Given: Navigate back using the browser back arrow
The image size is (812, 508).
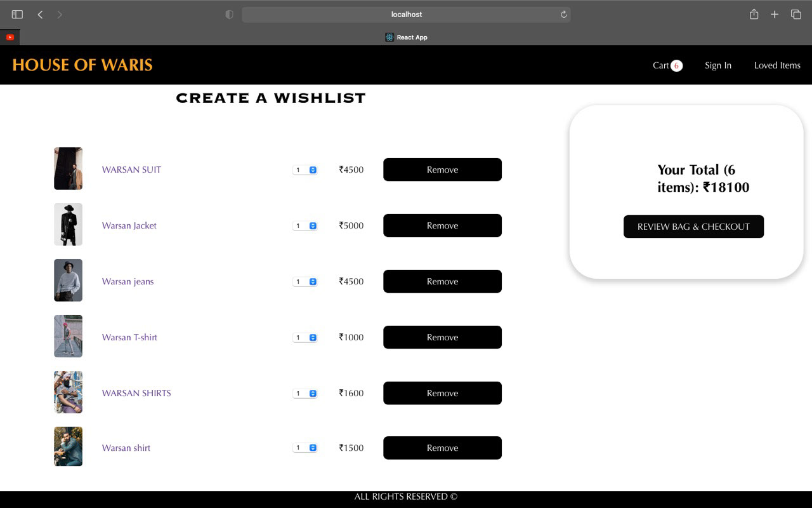Looking at the screenshot, I should 40,14.
